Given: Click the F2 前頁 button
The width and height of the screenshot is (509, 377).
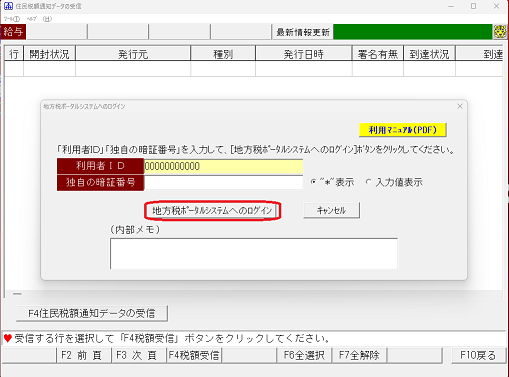Looking at the screenshot, I should 84,355.
